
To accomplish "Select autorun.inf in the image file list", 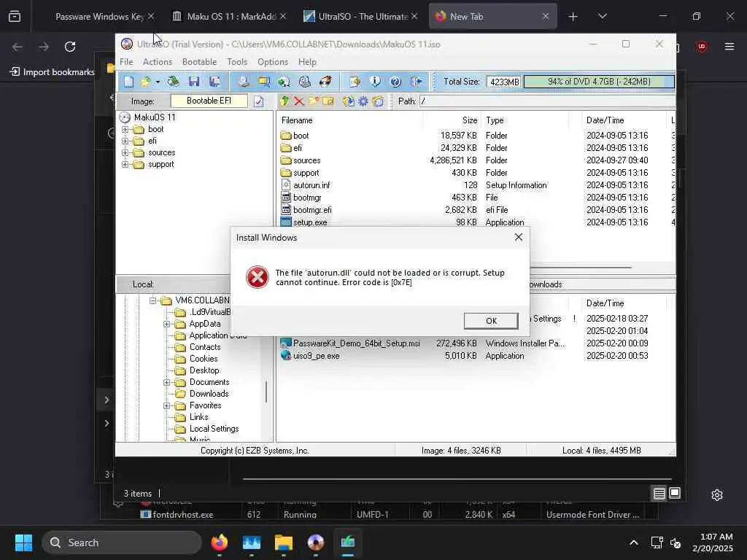I will pos(311,185).
